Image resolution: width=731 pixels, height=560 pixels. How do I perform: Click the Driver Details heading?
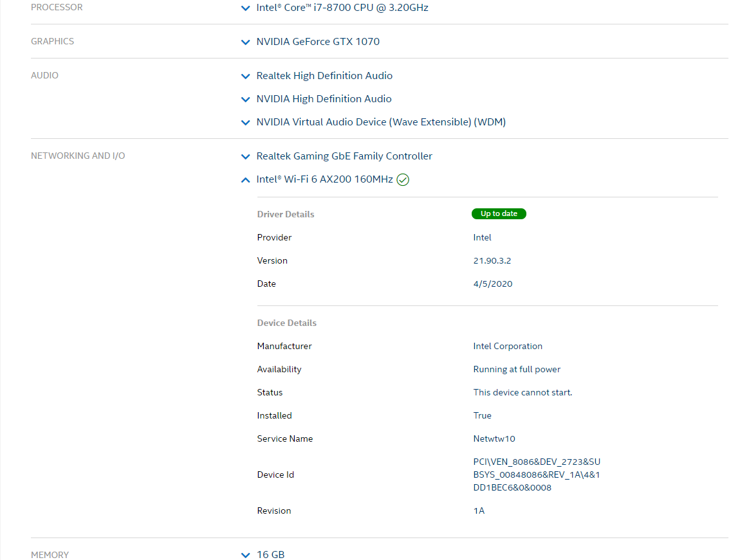(285, 214)
